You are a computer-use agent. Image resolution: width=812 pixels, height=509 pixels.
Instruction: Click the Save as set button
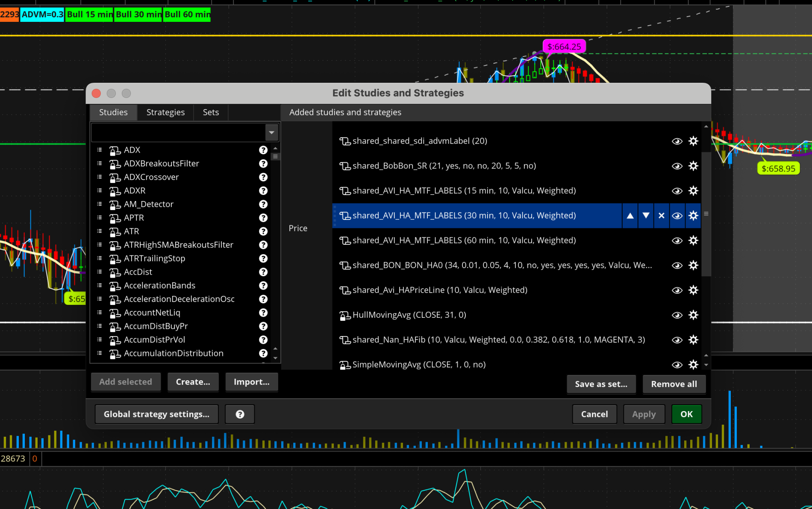601,384
